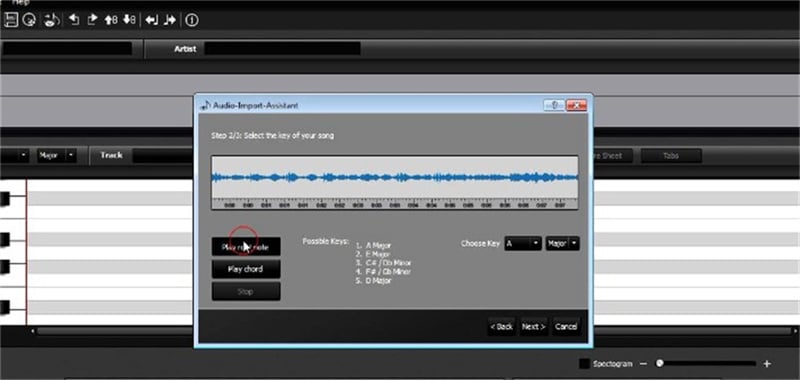Image resolution: width=800 pixels, height=380 pixels.
Task: Click the Track input field
Action: click(x=163, y=156)
